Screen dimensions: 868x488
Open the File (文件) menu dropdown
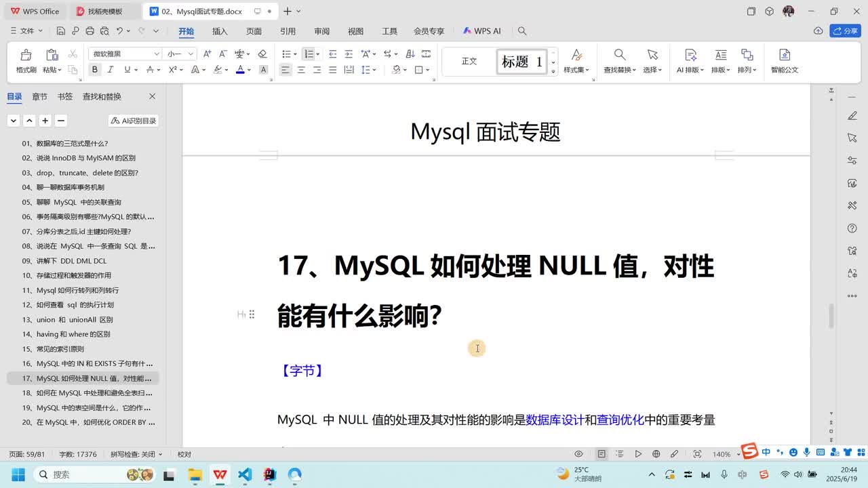point(27,31)
